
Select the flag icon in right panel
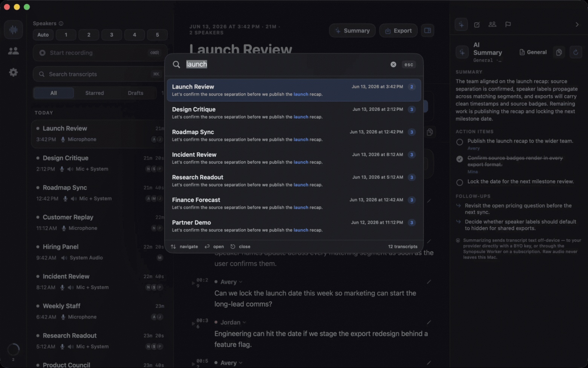508,25
